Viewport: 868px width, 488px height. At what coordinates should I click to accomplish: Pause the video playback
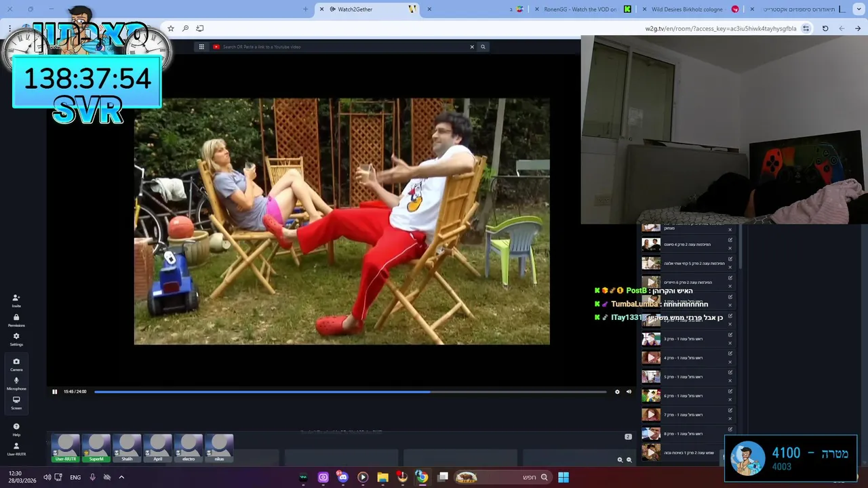(x=55, y=392)
